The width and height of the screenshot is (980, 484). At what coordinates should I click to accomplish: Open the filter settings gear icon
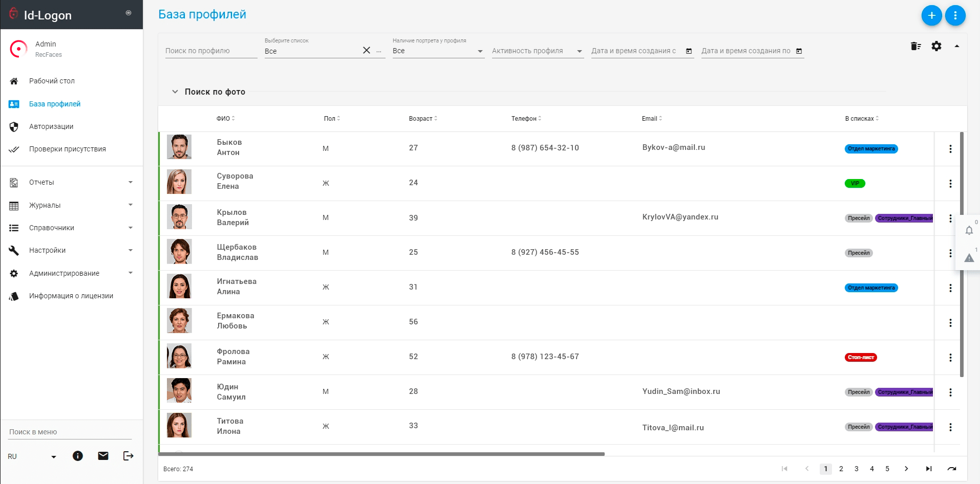(936, 47)
